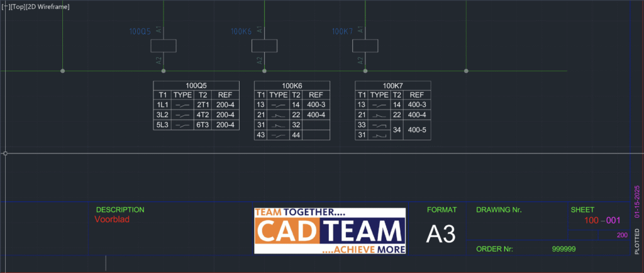Image resolution: width=644 pixels, height=273 pixels.
Task: Click the 400-3 reference in the 100K6 table
Action: coord(316,104)
